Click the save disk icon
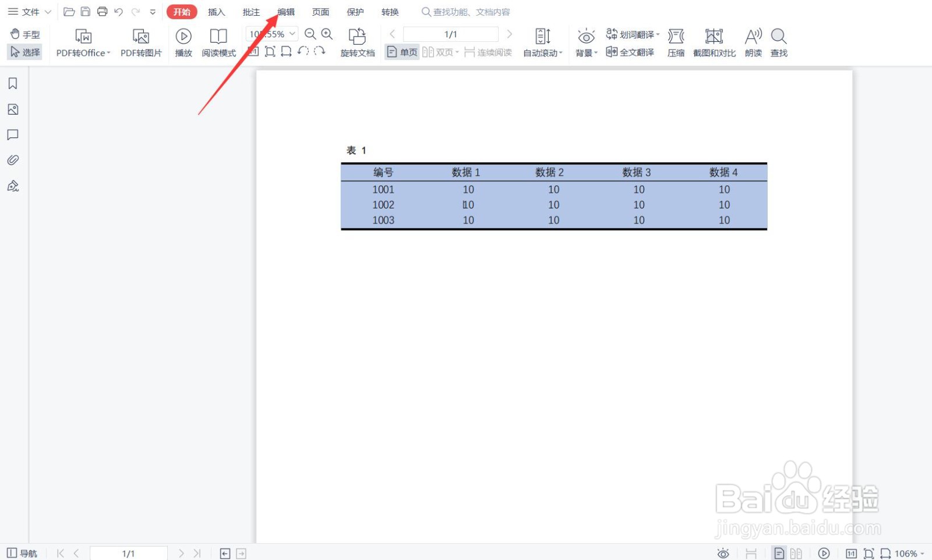The width and height of the screenshot is (932, 560). point(86,12)
